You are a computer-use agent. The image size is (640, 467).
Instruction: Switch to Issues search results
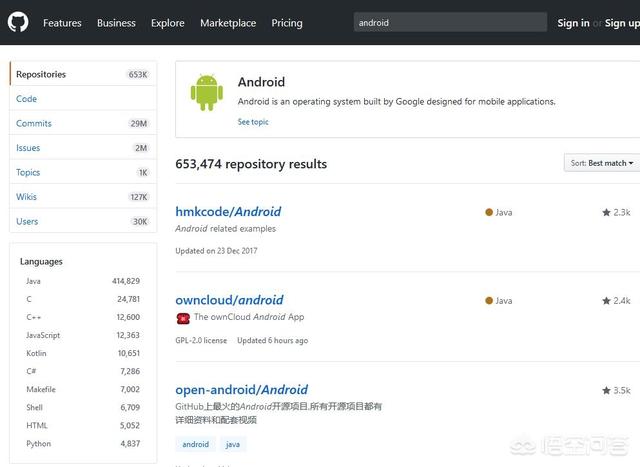28,148
